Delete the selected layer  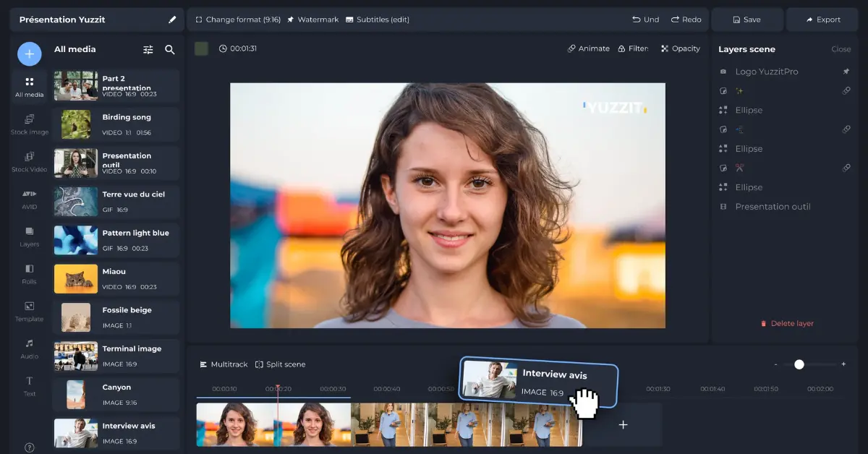[786, 323]
